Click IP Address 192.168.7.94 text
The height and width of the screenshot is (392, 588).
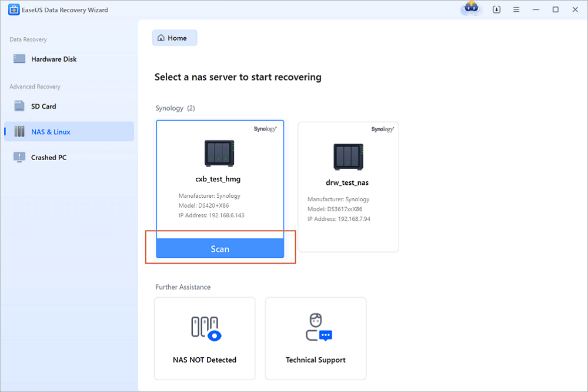(339, 219)
